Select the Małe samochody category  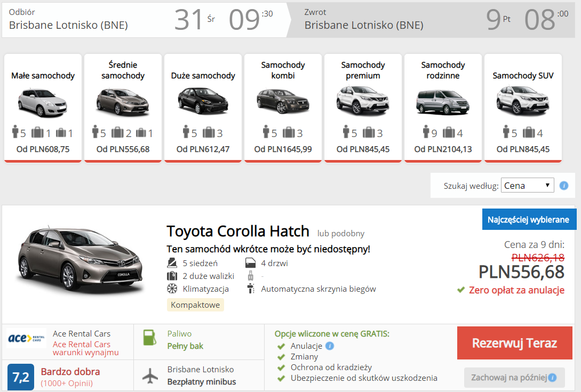[43, 107]
